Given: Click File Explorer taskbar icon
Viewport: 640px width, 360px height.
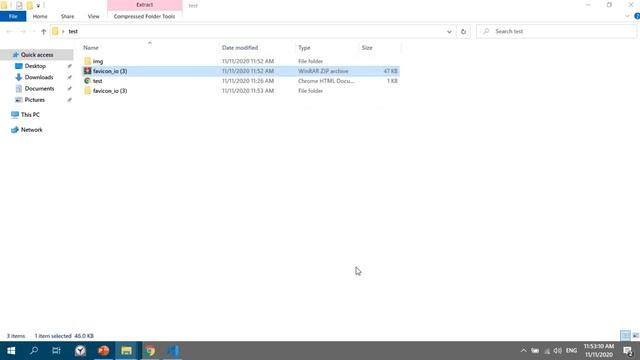Looking at the screenshot, I should [x=127, y=351].
